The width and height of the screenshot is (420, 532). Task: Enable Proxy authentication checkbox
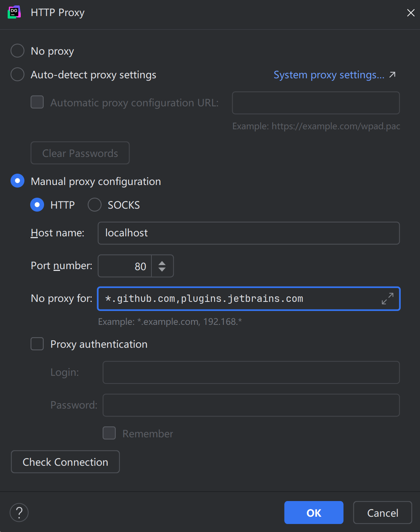[37, 344]
